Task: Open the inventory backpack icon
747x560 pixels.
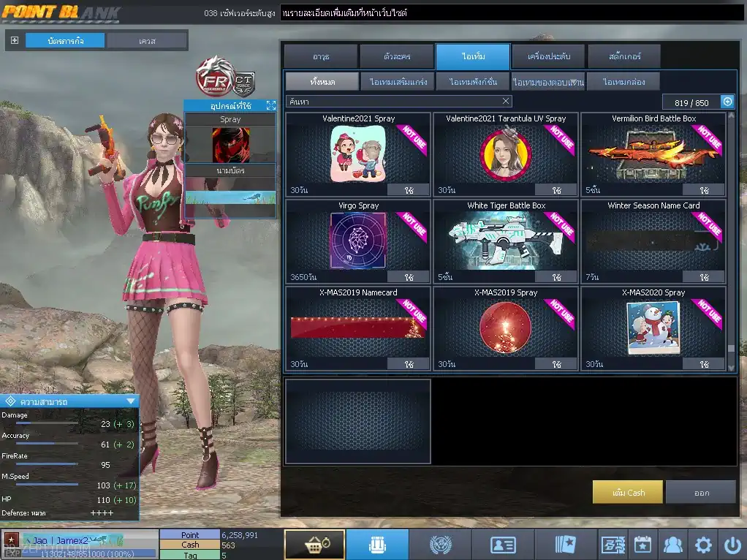Action: tap(377, 545)
